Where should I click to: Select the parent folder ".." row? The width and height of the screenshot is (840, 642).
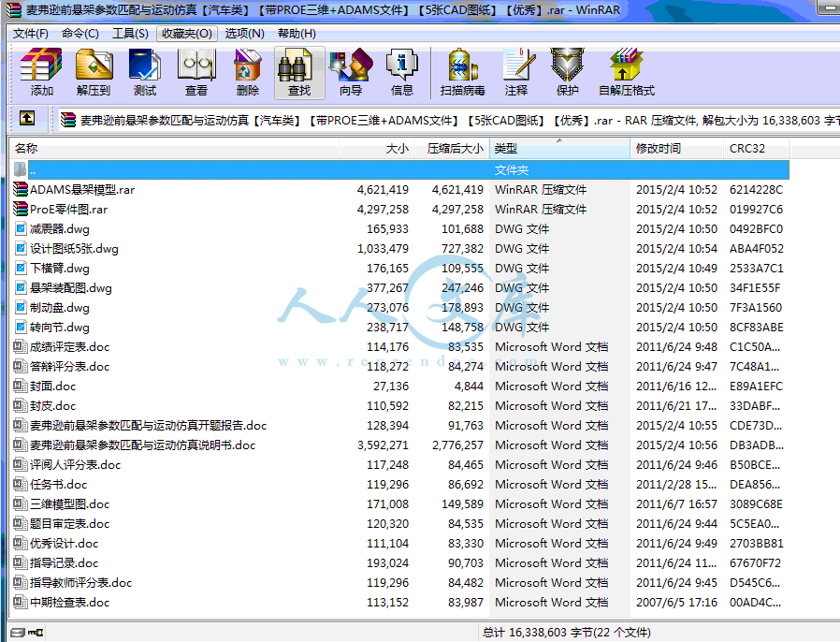tap(399, 170)
